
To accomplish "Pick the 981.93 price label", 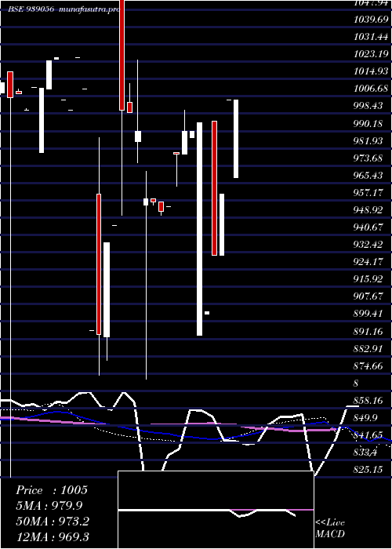I will point(368,141).
